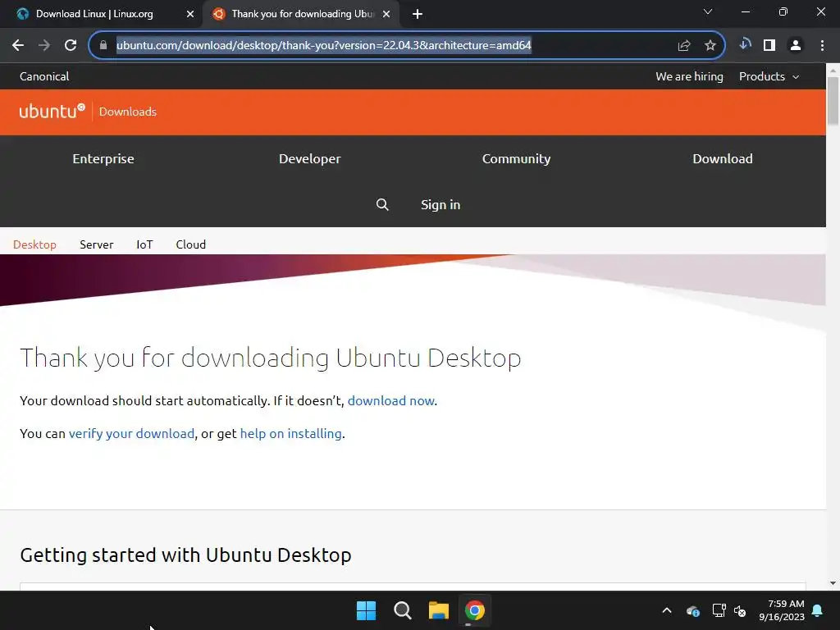This screenshot has height=630, width=840.
Task: Select the Cloud sub-navigation tab
Action: tap(190, 244)
